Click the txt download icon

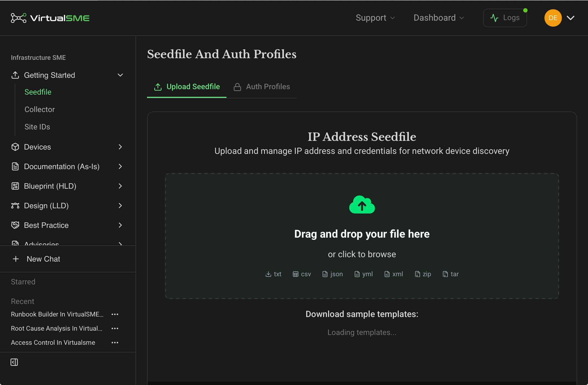(268, 274)
